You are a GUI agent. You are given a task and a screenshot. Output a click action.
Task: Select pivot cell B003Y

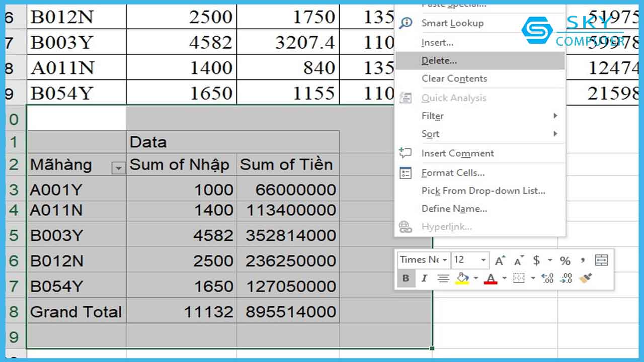pos(76,235)
